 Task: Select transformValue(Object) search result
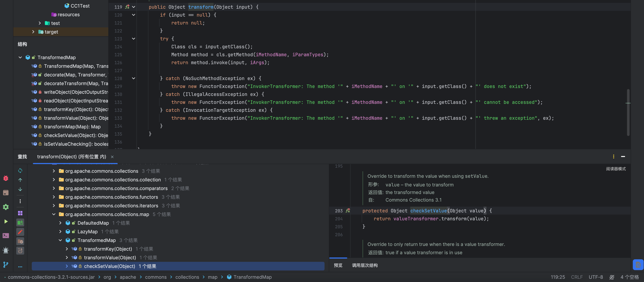pos(110,257)
